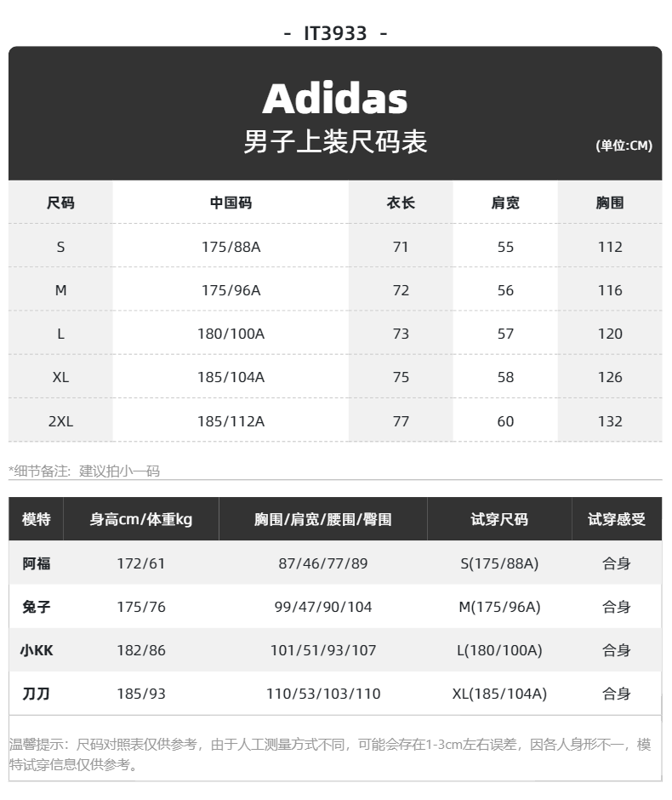Select the 模特 header in model table
672x800 pixels.
(x=37, y=519)
